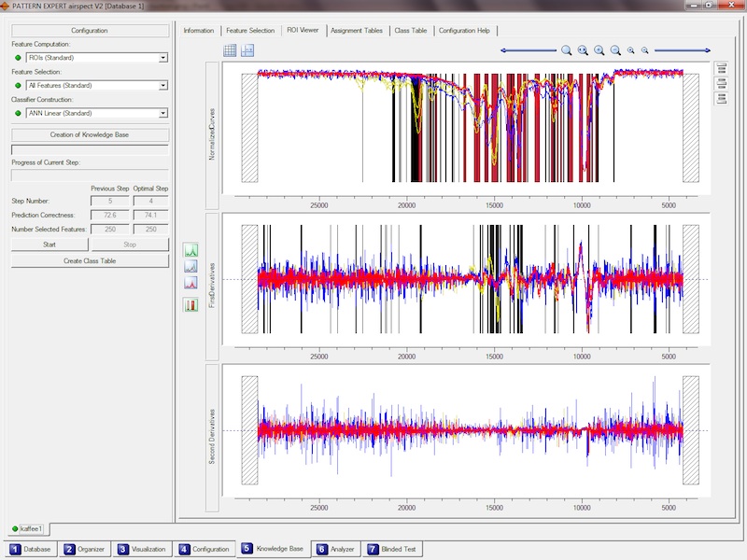Select the red spectrum curve icon

click(191, 283)
